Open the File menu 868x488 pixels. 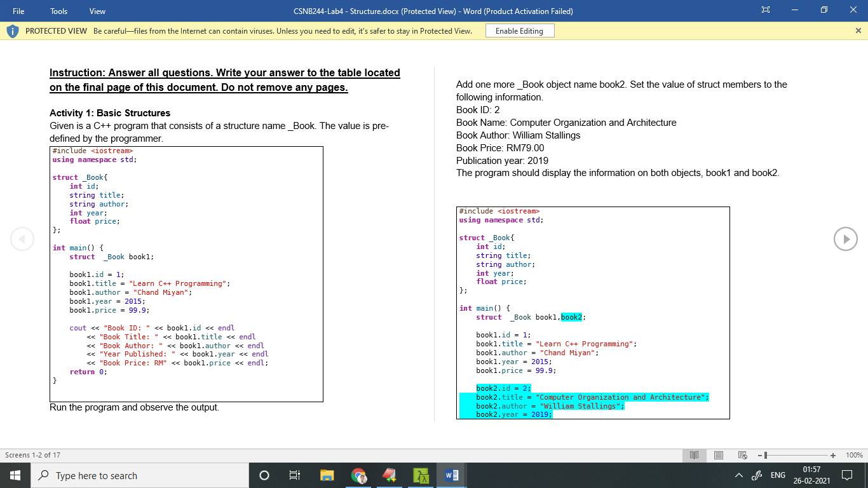click(x=18, y=11)
